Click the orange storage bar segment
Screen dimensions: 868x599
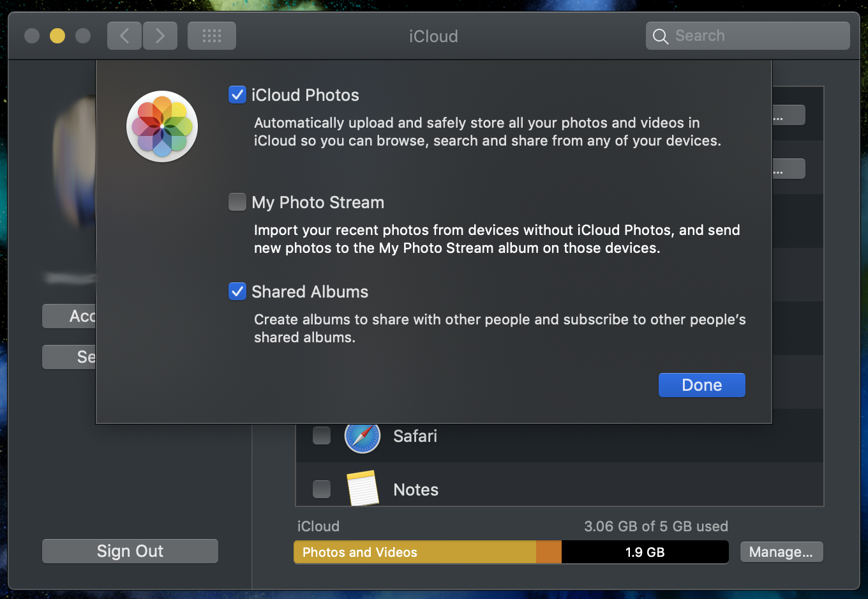[549, 552]
